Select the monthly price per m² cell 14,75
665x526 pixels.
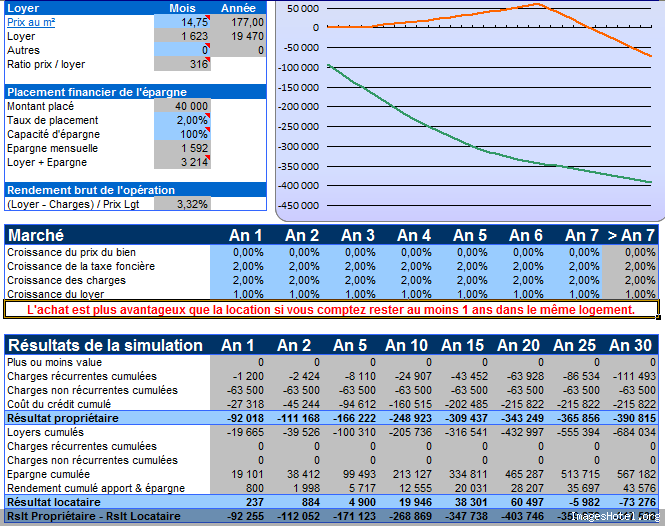182,22
